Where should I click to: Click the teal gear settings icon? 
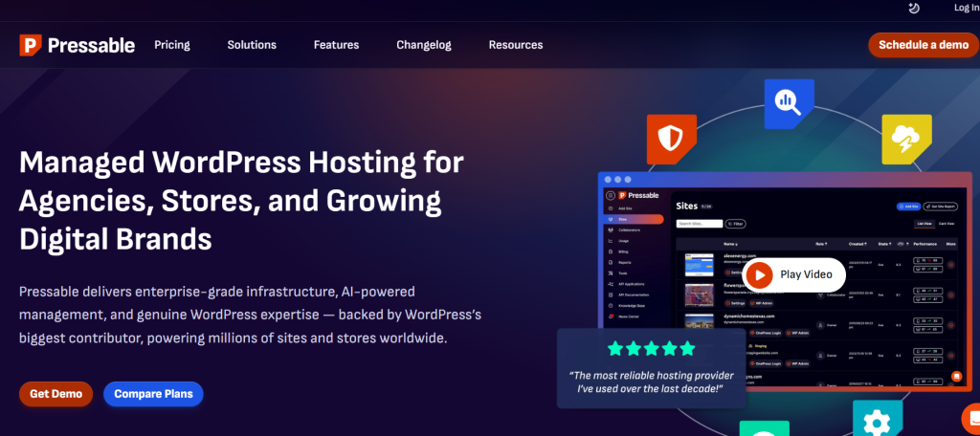tap(878, 417)
